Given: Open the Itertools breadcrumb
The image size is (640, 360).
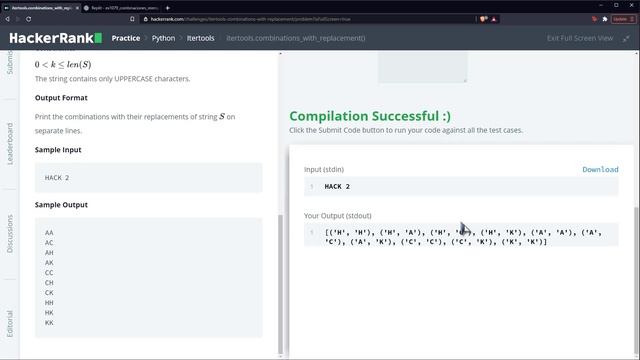Looking at the screenshot, I should pos(200,38).
